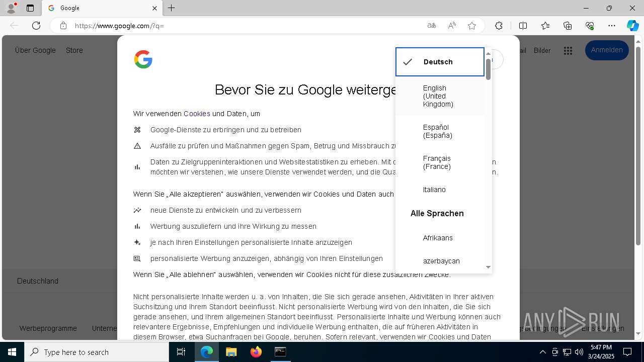644x362 pixels.
Task: Select azərbaycan language option
Action: click(x=440, y=261)
